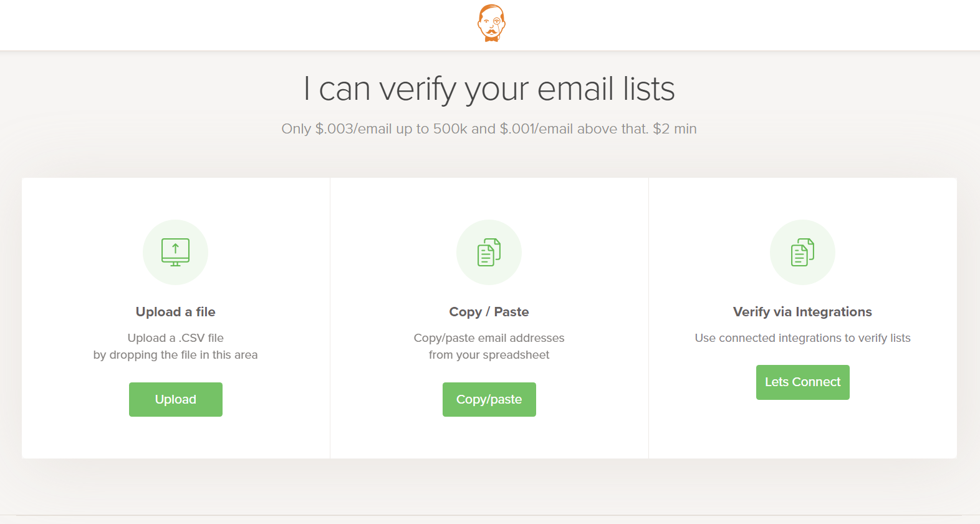Click the upload monitor icon

175,252
